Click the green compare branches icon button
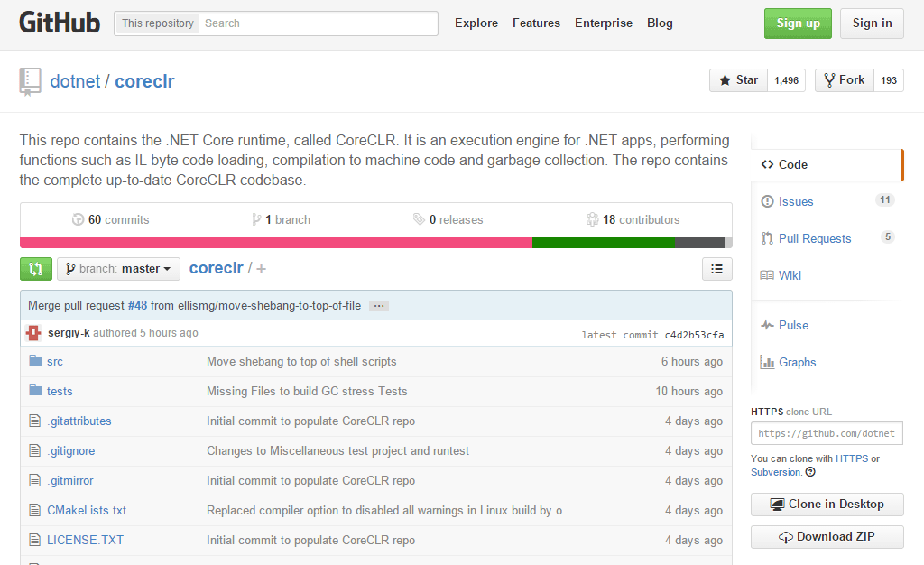Viewport: 924px width, 565px height. point(36,269)
